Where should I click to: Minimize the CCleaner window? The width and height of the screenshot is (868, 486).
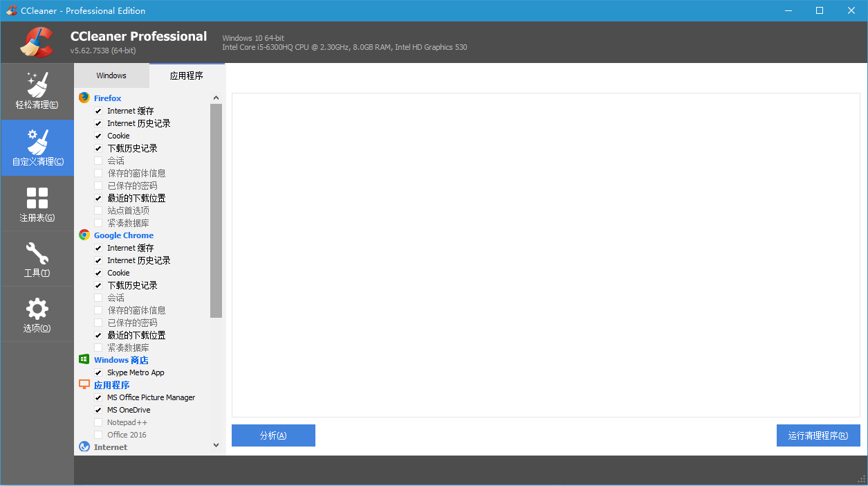tap(788, 10)
